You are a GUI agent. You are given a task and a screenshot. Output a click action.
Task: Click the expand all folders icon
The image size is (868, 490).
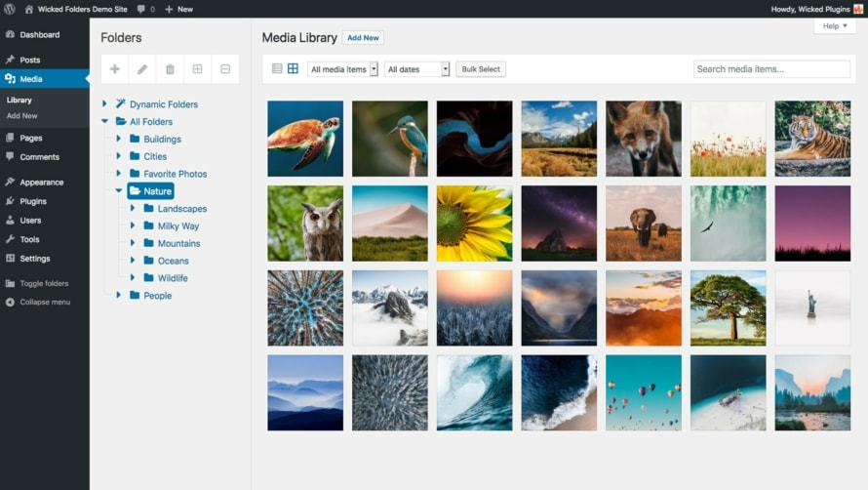coord(198,69)
